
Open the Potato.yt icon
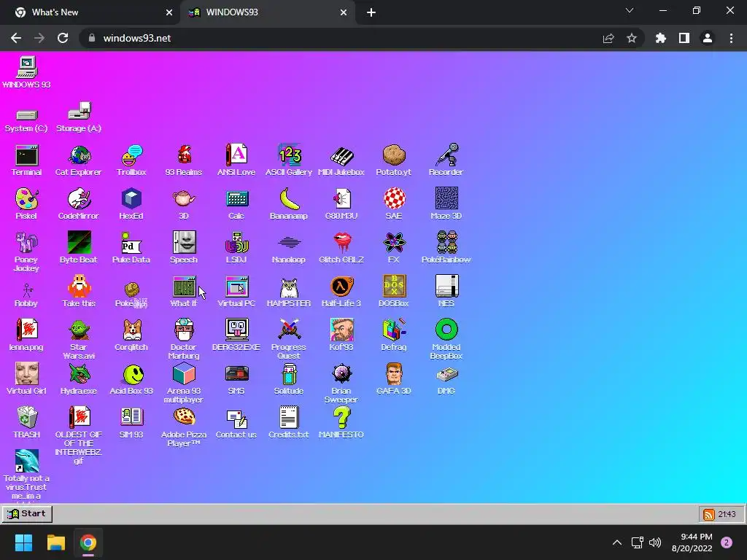394,155
